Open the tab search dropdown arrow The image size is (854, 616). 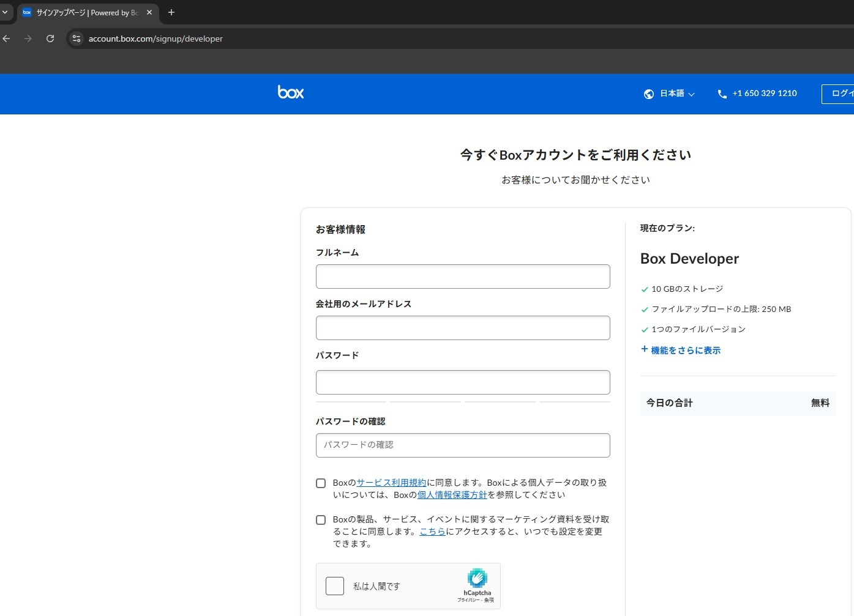coord(5,12)
